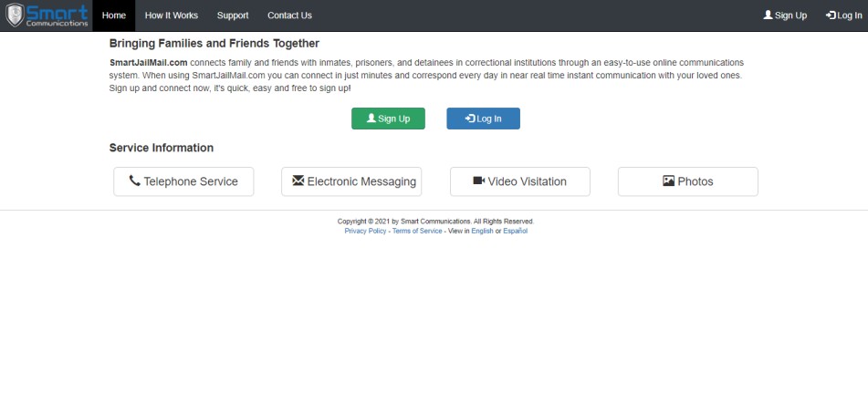The height and width of the screenshot is (413, 868).
Task: Click the Smart Communications shield logo
Action: tap(15, 15)
